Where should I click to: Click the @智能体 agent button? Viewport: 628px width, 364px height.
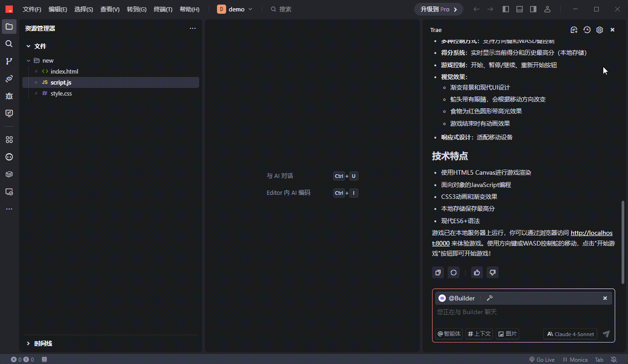[449, 334]
